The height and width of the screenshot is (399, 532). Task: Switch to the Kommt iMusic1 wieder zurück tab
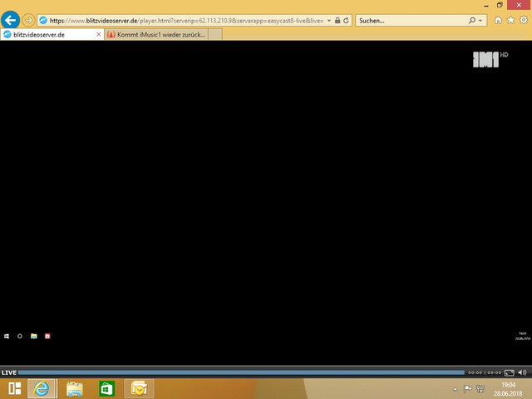(156, 35)
